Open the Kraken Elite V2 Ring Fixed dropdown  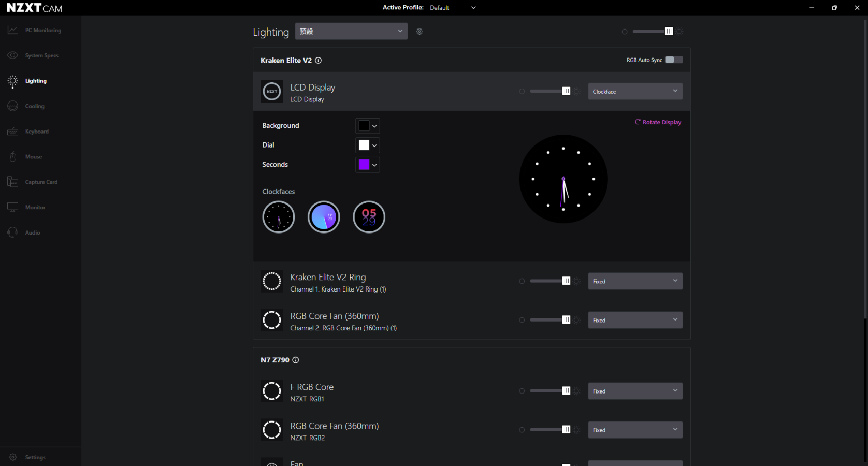click(x=635, y=281)
